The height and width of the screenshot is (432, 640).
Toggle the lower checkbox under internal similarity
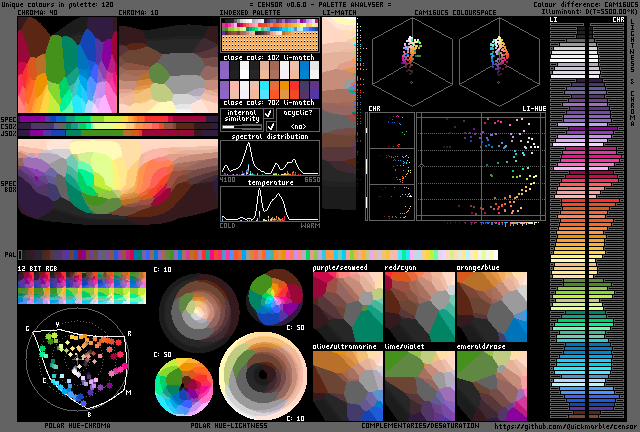click(x=269, y=127)
